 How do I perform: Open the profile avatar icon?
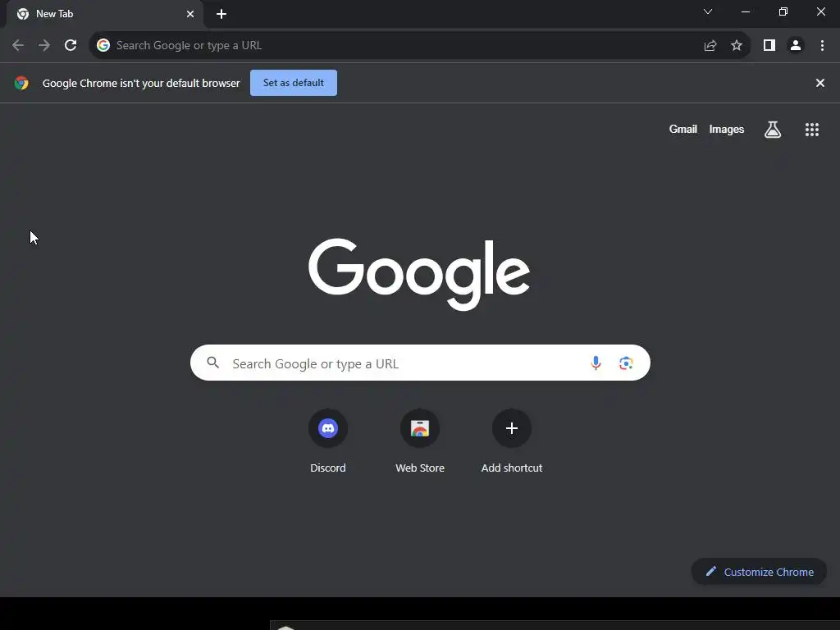(796, 46)
